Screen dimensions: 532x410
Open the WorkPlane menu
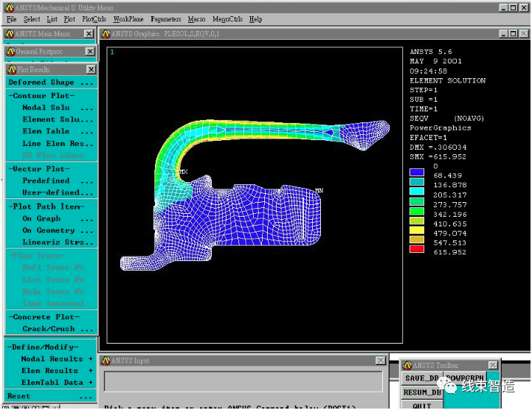coord(128,19)
